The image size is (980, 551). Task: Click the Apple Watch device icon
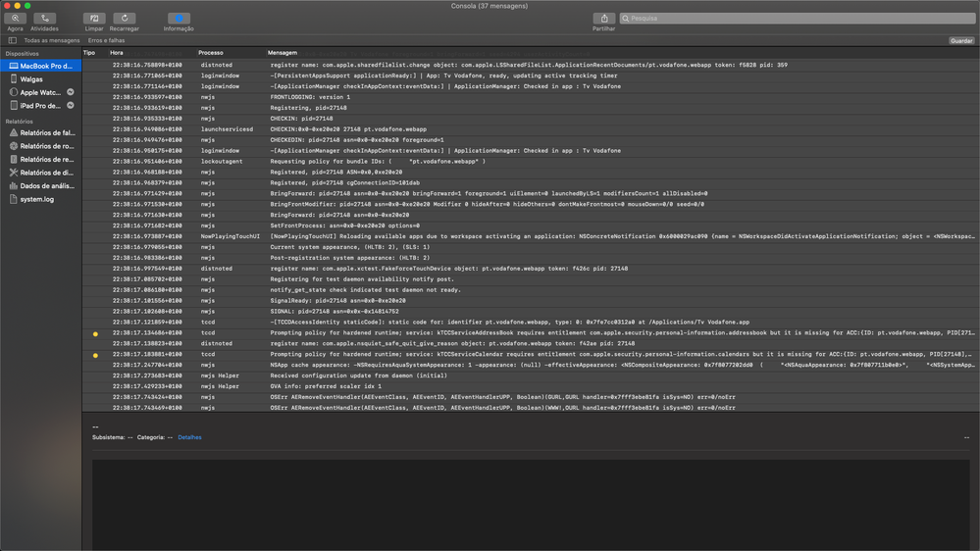click(x=13, y=92)
